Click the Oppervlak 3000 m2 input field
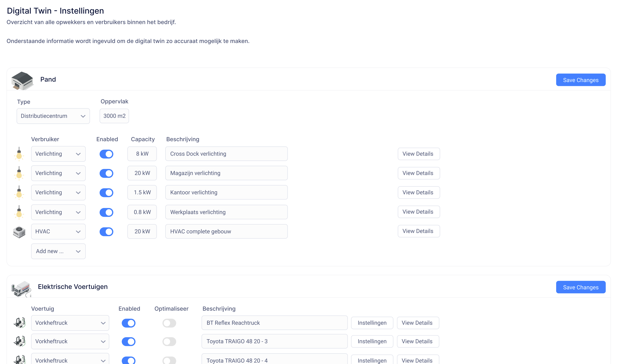This screenshot has width=617, height=364. tap(114, 116)
